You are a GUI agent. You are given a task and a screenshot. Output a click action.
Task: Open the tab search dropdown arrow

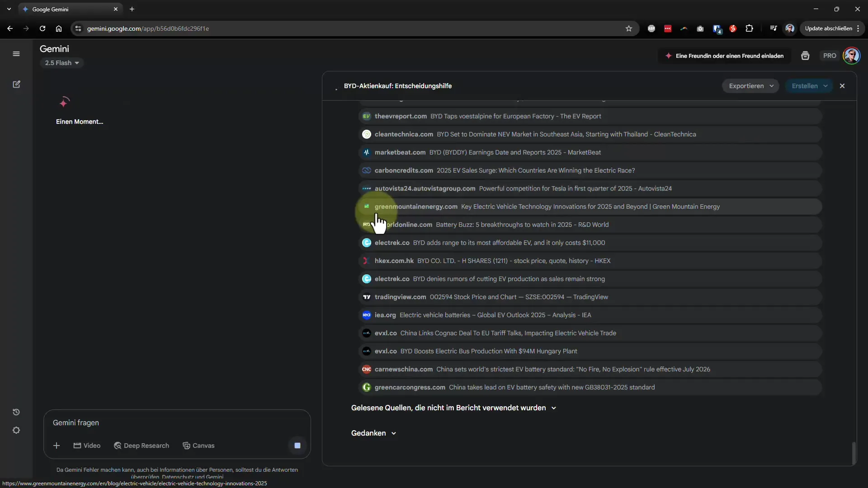coord(9,9)
